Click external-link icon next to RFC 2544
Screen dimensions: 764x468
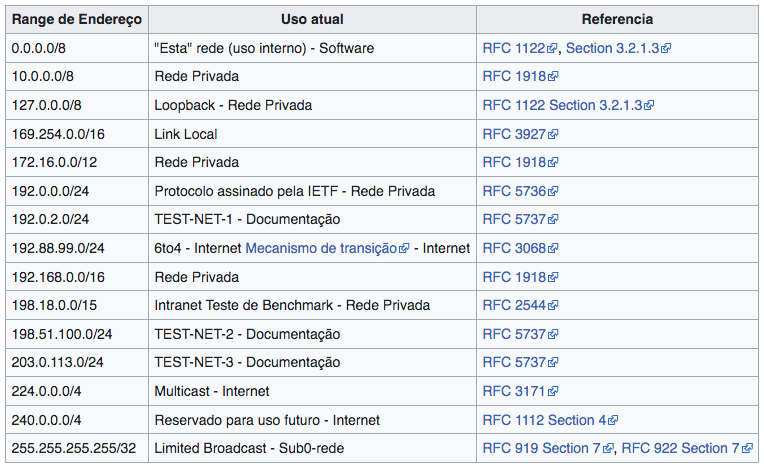[553, 306]
